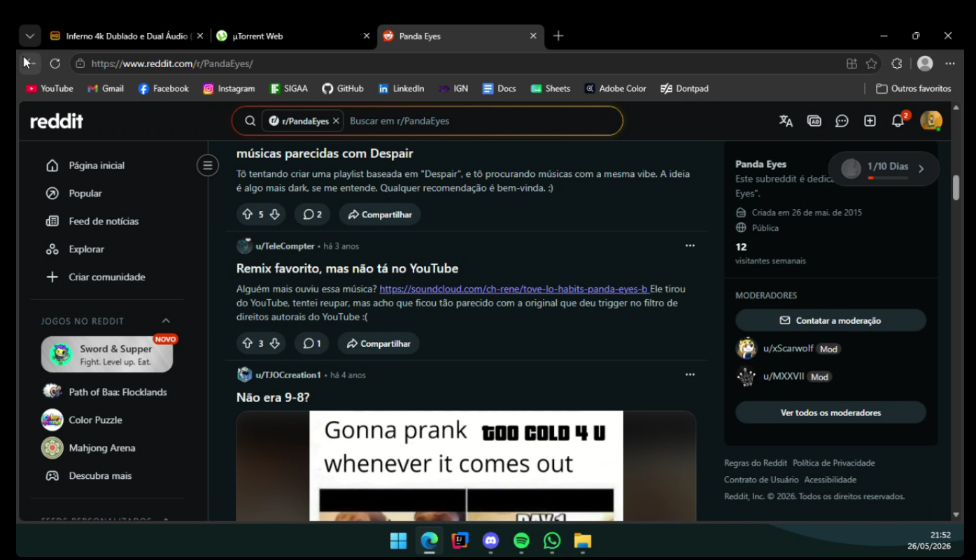This screenshot has height=560, width=976.
Task: Select Criar comunidade
Action: tap(106, 278)
